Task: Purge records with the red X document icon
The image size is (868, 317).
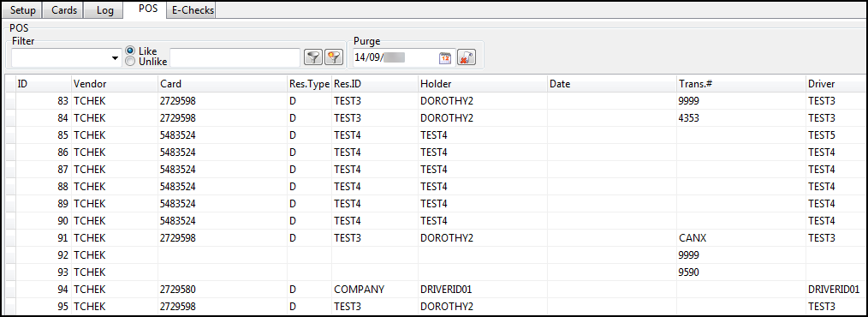Action: pyautogui.click(x=467, y=57)
